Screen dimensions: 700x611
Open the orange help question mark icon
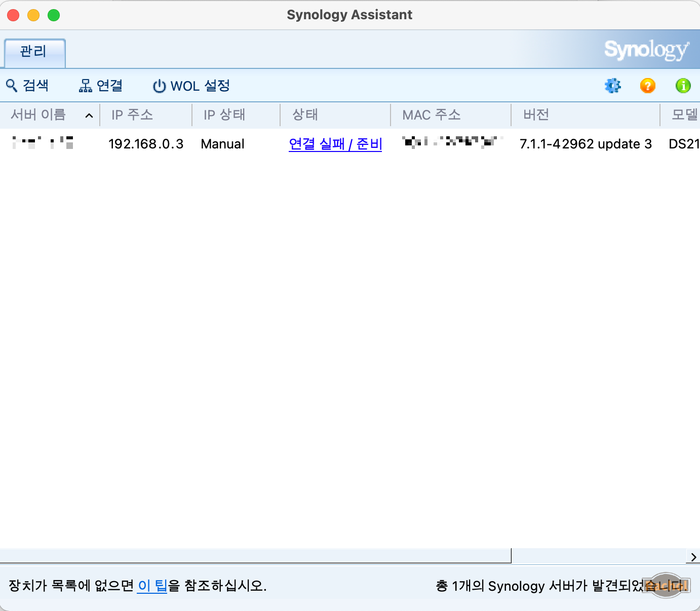click(648, 86)
